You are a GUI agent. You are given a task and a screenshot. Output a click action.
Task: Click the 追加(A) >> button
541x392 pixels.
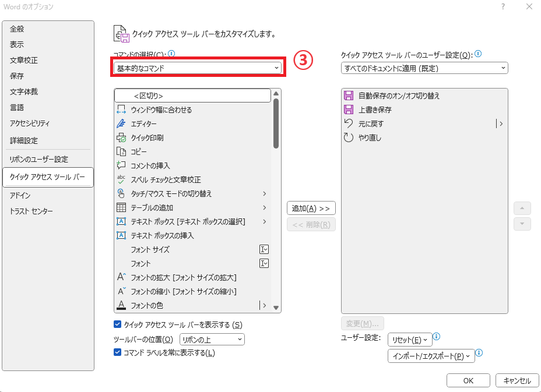(311, 209)
